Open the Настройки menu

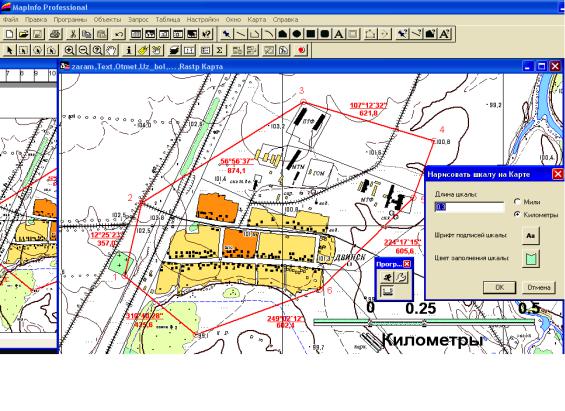pyautogui.click(x=203, y=19)
